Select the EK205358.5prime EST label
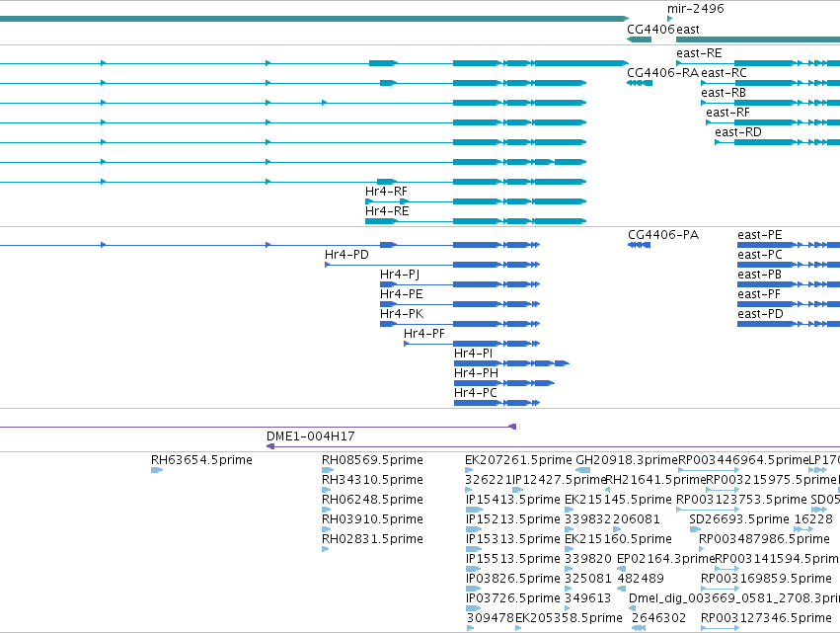 [x=569, y=618]
